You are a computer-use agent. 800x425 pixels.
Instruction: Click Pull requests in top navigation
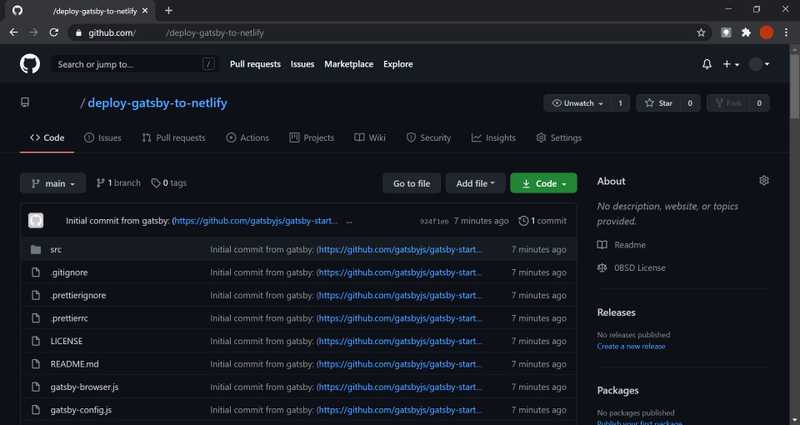click(255, 64)
